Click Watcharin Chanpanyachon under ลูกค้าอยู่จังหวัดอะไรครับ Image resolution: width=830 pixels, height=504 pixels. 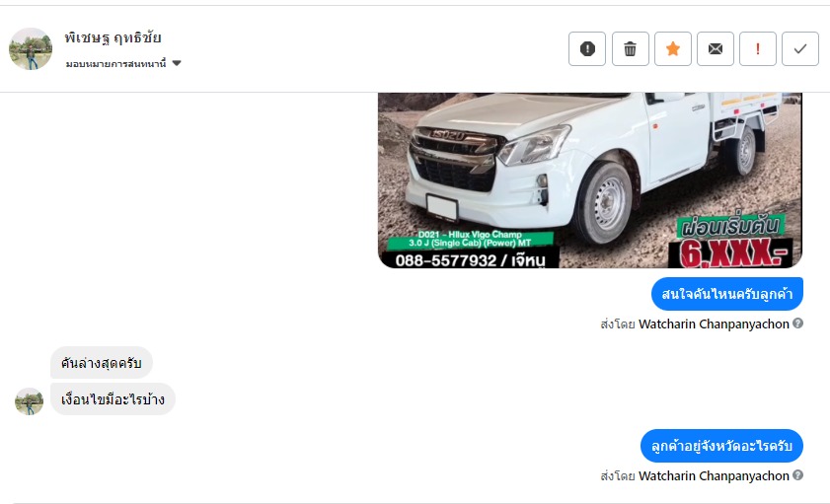pyautogui.click(x=714, y=475)
